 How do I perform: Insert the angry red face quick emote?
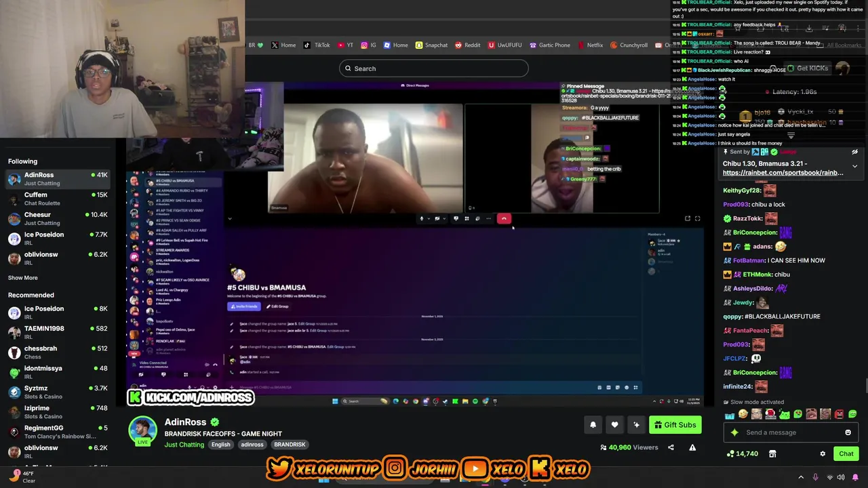839,414
